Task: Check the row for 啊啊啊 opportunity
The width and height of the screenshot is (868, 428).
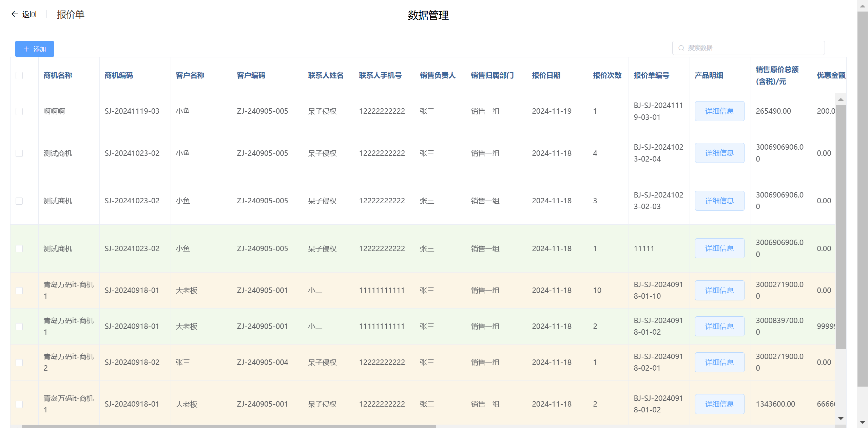Action: pyautogui.click(x=19, y=111)
